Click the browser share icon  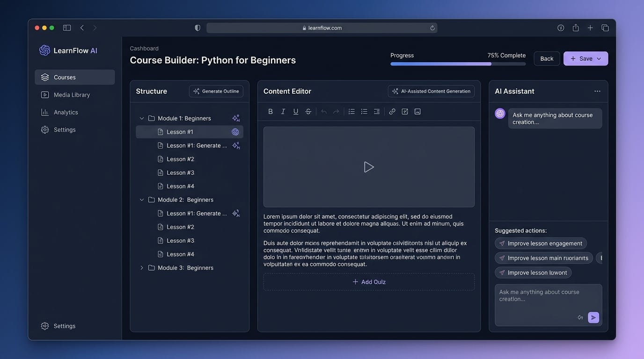coord(576,28)
